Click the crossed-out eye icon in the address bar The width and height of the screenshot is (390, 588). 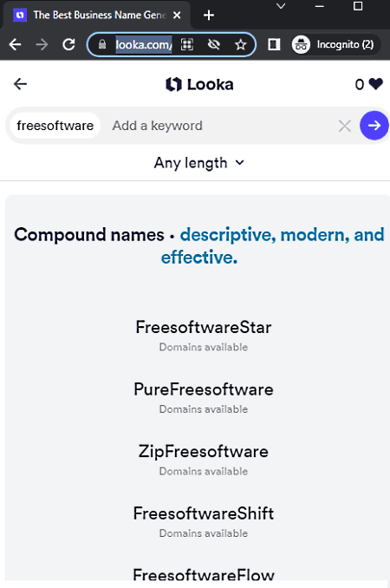click(x=214, y=44)
